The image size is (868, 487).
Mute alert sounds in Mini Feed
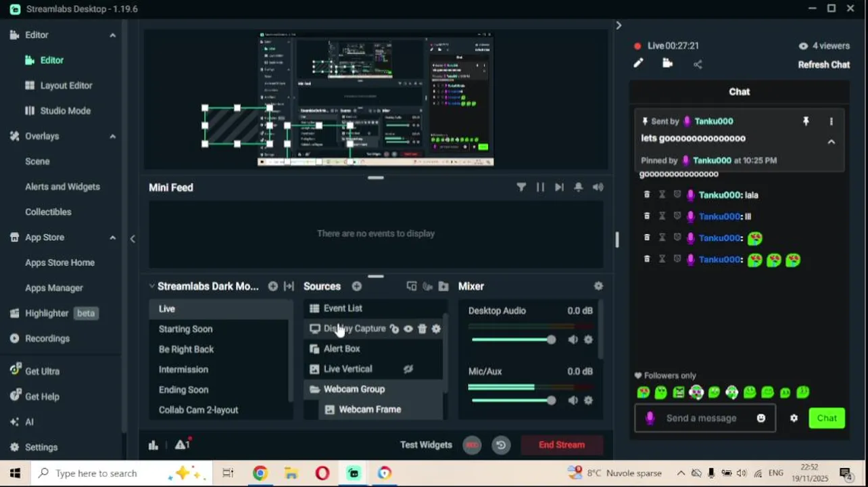pyautogui.click(x=598, y=187)
